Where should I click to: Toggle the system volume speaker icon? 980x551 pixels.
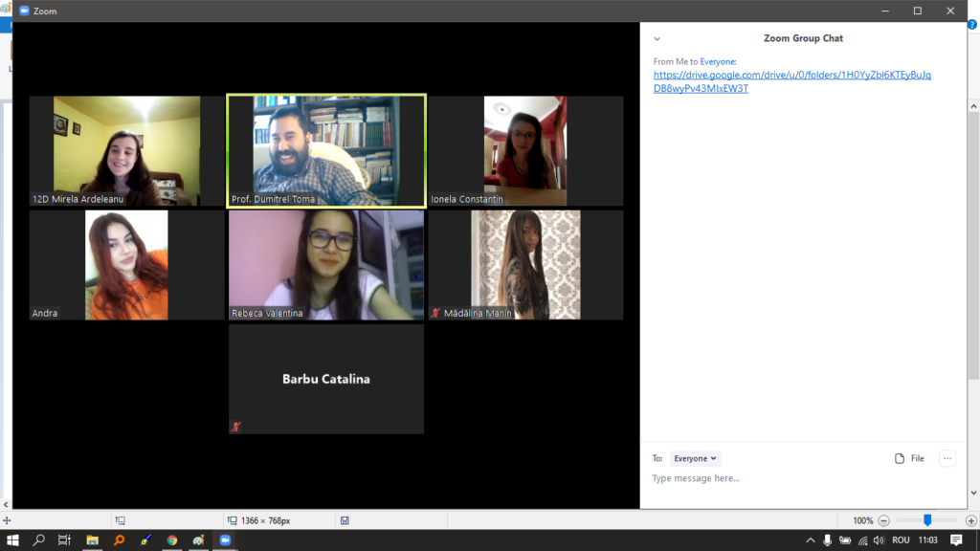click(879, 540)
